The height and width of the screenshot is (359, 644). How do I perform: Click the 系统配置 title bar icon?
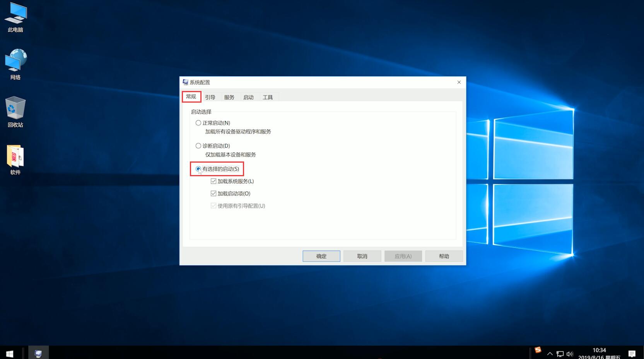pos(185,82)
